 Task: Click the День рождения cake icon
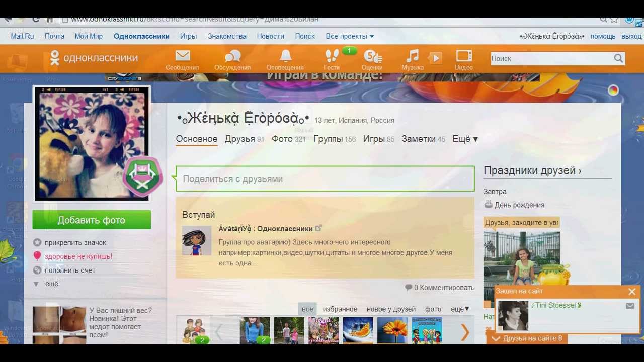[488, 205]
